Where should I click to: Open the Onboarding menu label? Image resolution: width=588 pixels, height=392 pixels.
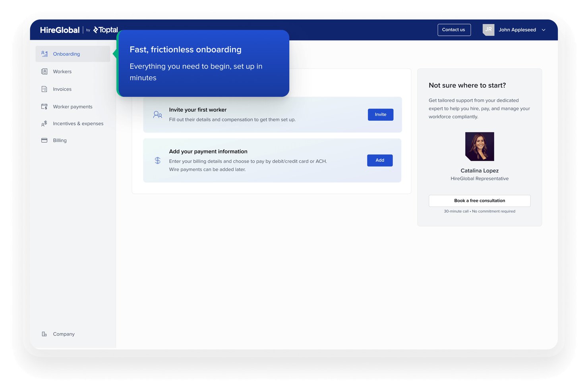(66, 54)
